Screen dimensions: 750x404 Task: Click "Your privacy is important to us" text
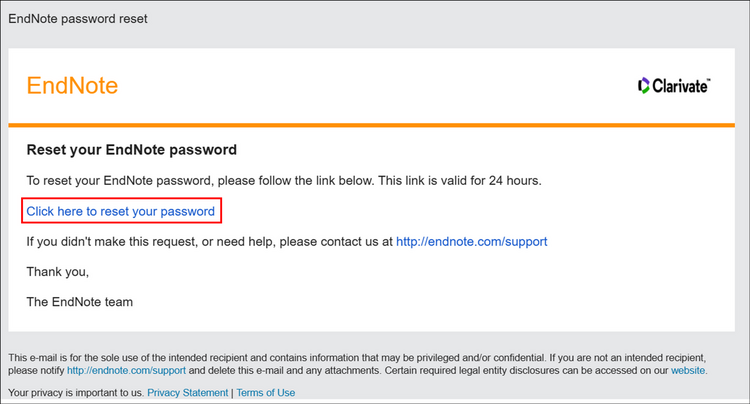coord(75,393)
